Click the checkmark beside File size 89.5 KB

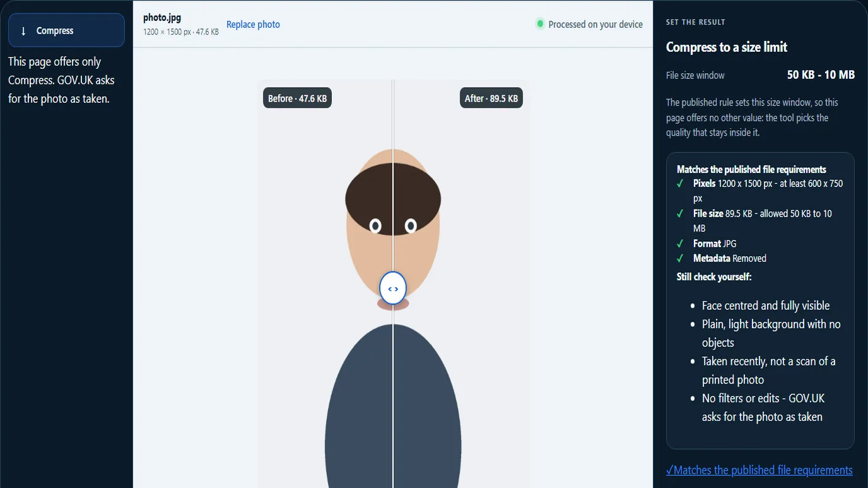click(680, 214)
